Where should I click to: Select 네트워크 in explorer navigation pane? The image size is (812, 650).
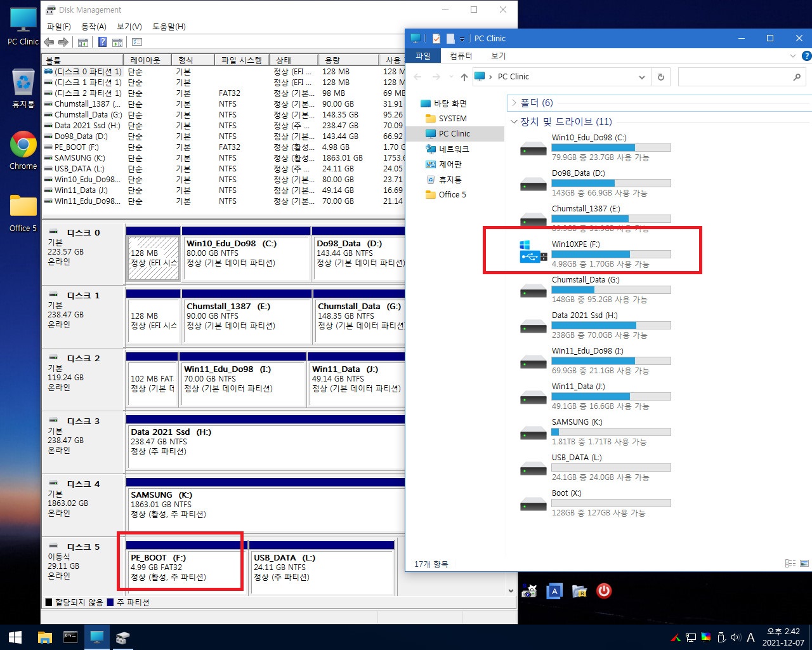[x=454, y=149]
